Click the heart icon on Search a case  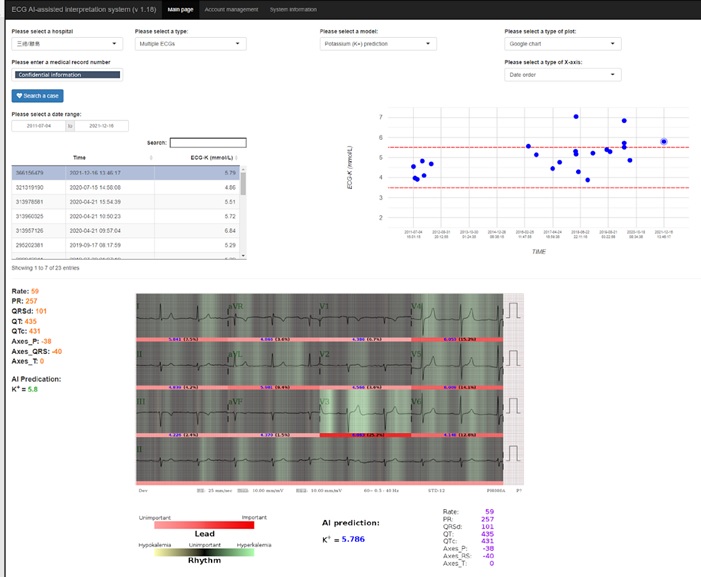point(19,96)
